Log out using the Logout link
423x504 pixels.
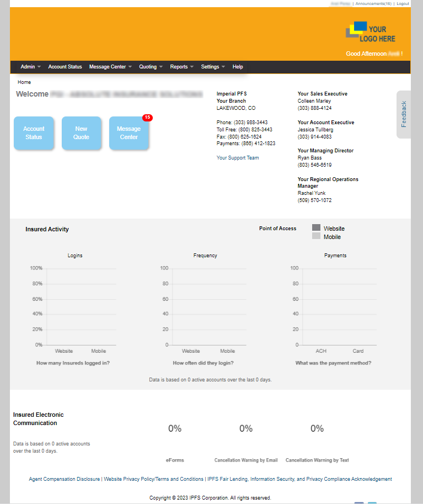click(403, 4)
